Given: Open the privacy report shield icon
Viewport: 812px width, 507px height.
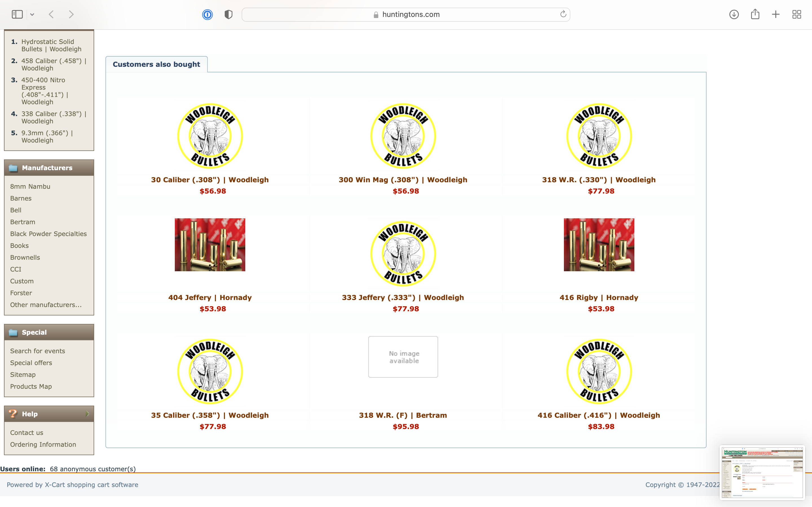Looking at the screenshot, I should (228, 14).
